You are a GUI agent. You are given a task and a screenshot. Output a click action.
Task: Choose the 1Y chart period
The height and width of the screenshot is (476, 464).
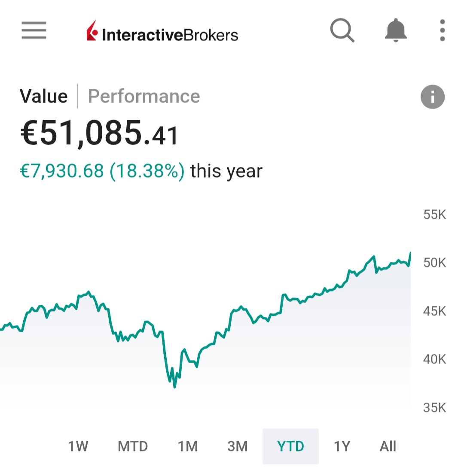click(342, 446)
